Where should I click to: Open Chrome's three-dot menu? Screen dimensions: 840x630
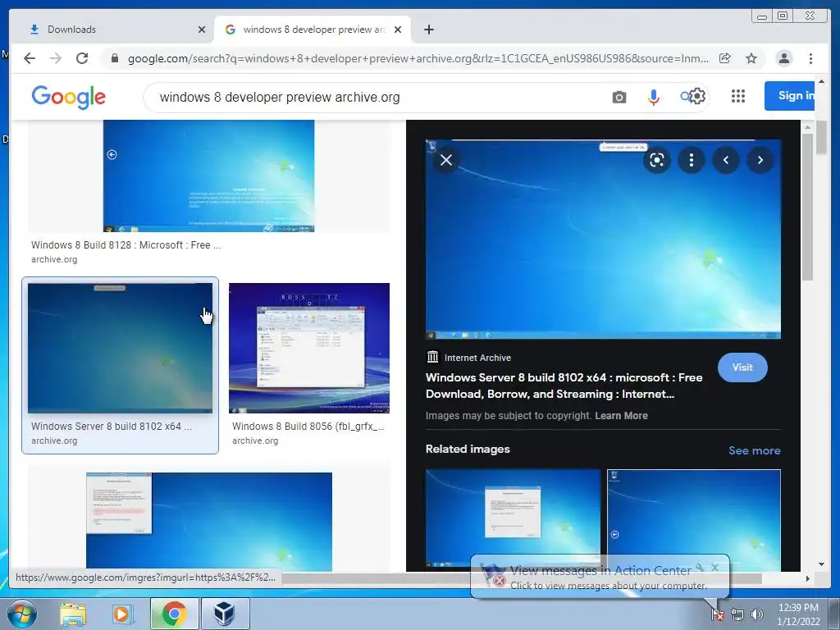810,58
